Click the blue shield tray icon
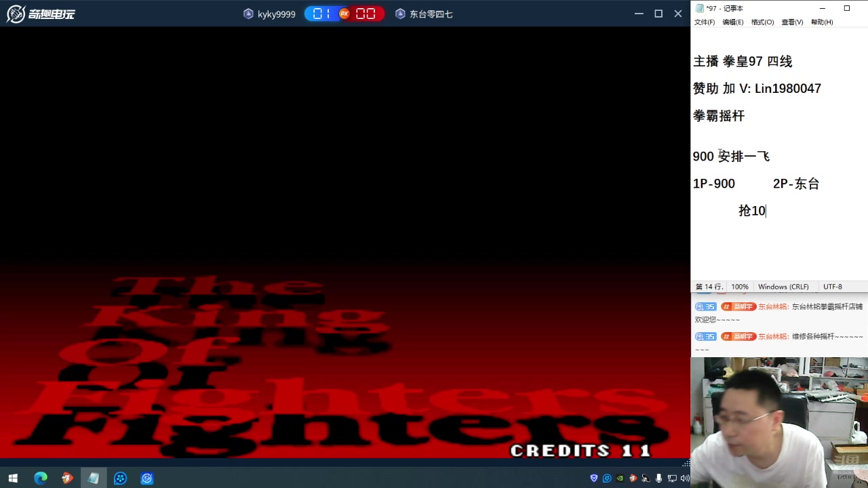 coord(594,479)
